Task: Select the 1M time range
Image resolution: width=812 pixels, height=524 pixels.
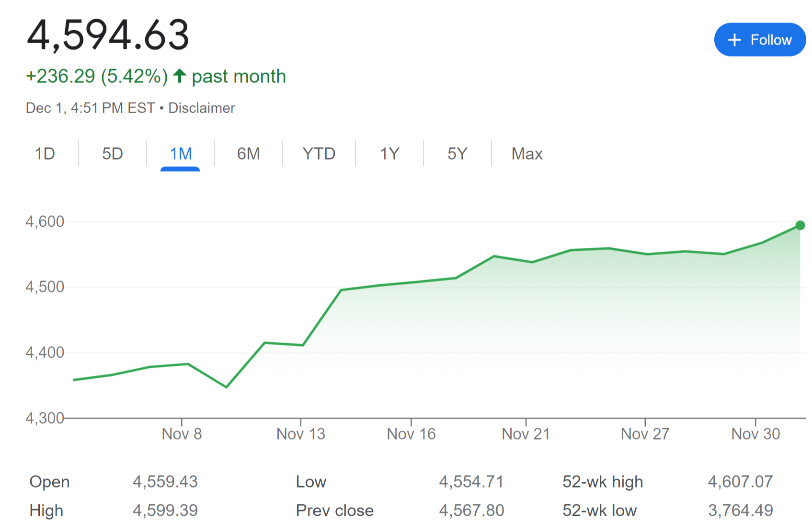Action: click(181, 154)
